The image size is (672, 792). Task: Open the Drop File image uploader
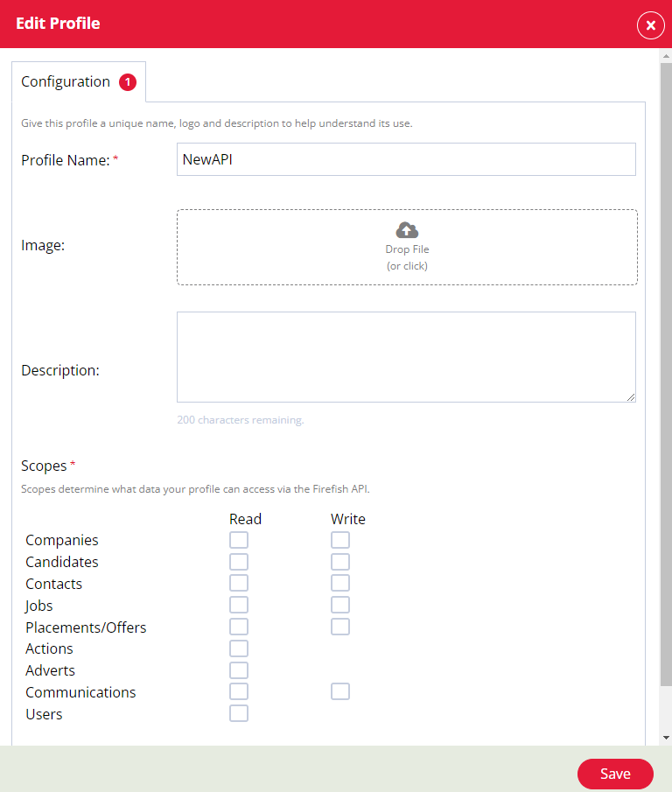click(x=407, y=247)
